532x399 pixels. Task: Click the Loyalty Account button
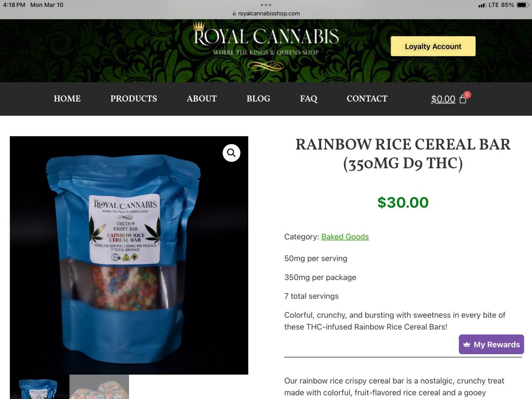click(x=433, y=46)
